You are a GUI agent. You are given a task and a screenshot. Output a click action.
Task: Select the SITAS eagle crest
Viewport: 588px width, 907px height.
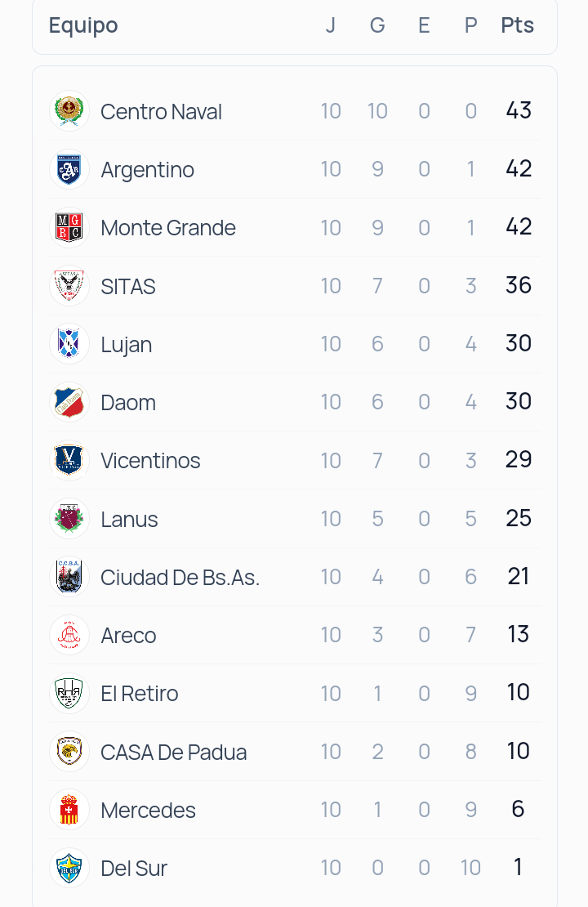point(69,286)
